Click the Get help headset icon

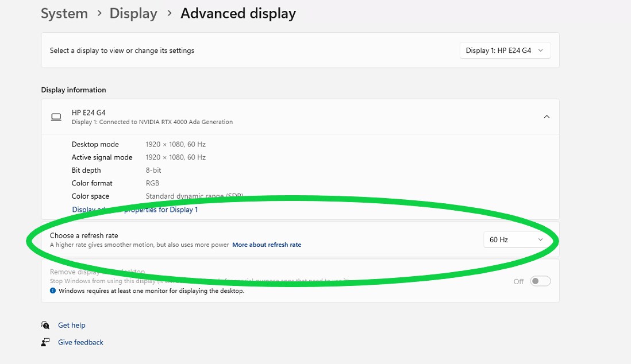point(45,325)
